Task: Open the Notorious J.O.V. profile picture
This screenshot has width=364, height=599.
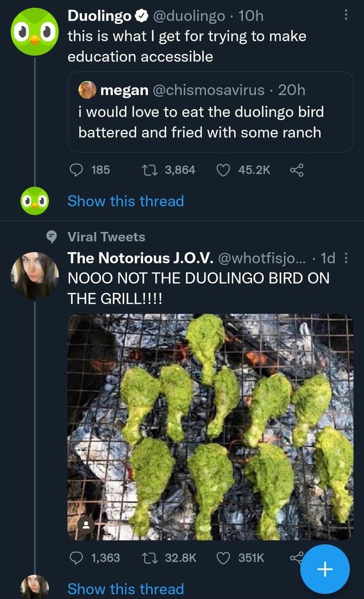Action: click(x=35, y=276)
